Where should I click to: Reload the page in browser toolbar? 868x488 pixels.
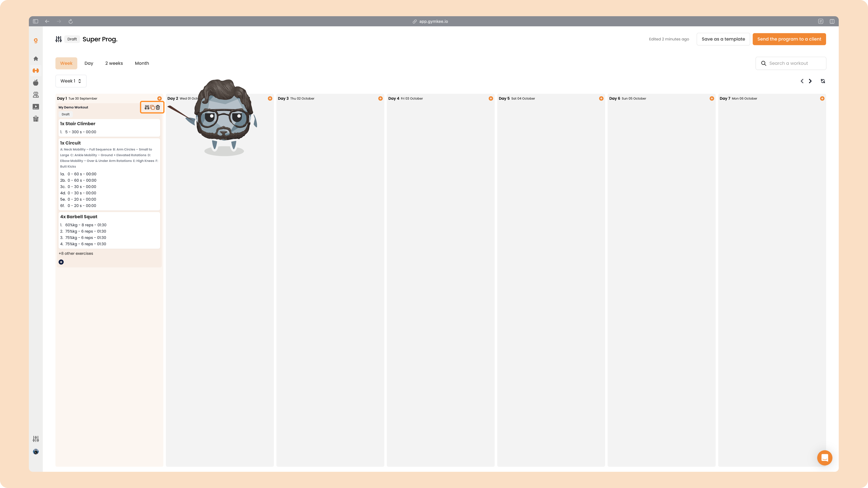click(71, 21)
